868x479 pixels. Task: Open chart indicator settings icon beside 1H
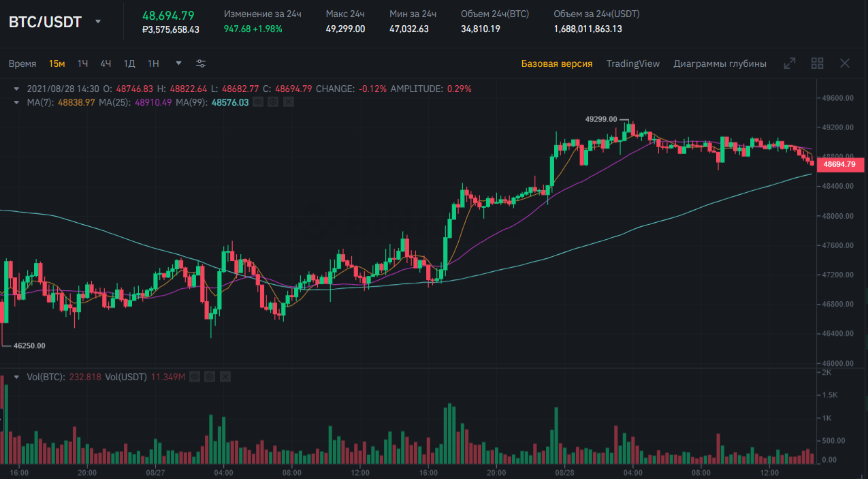coord(201,63)
